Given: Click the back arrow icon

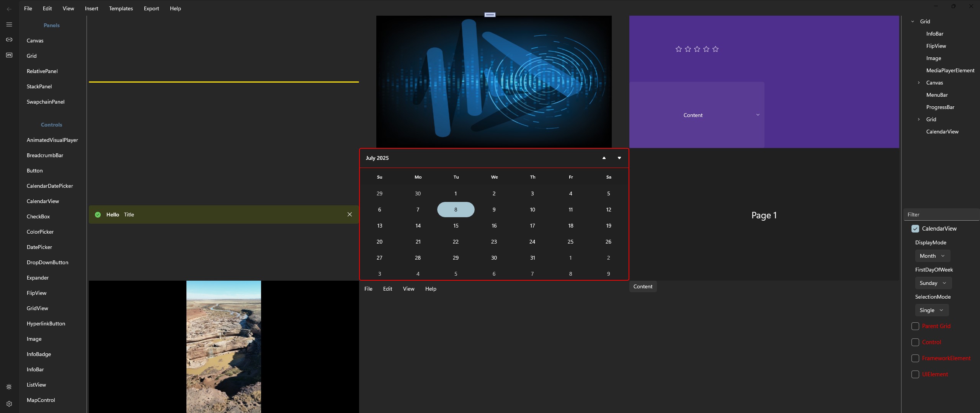Looking at the screenshot, I should 9,9.
